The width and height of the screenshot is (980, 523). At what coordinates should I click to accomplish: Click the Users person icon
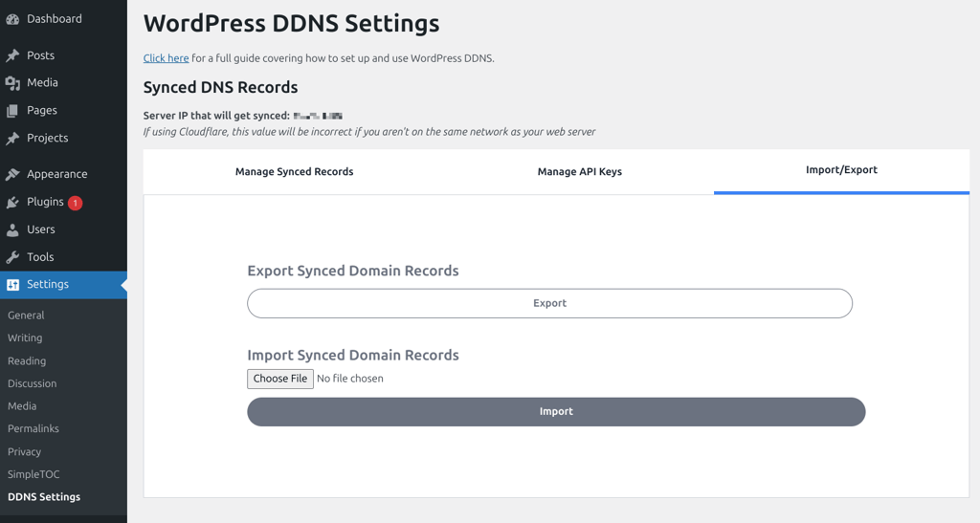[12, 229]
